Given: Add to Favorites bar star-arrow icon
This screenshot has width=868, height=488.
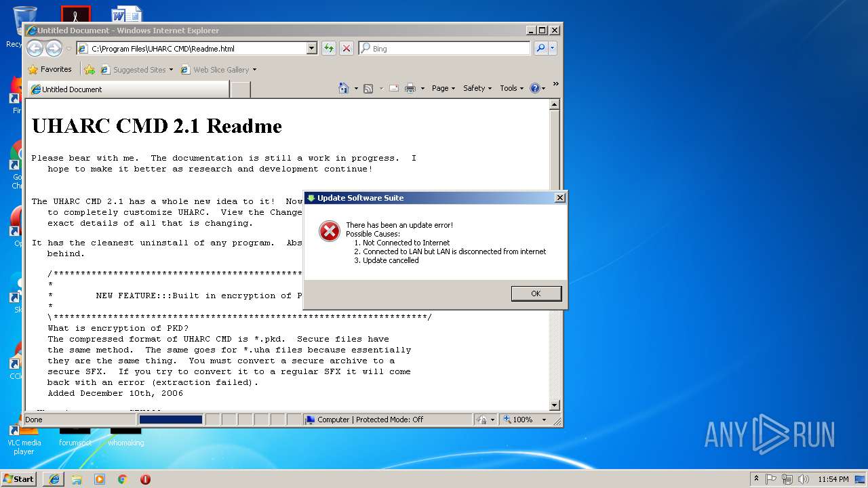Looking at the screenshot, I should pos(89,69).
